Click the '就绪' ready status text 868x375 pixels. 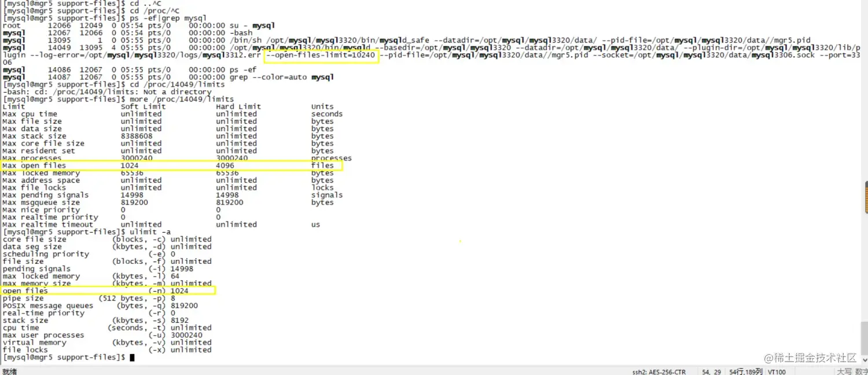tap(10, 372)
